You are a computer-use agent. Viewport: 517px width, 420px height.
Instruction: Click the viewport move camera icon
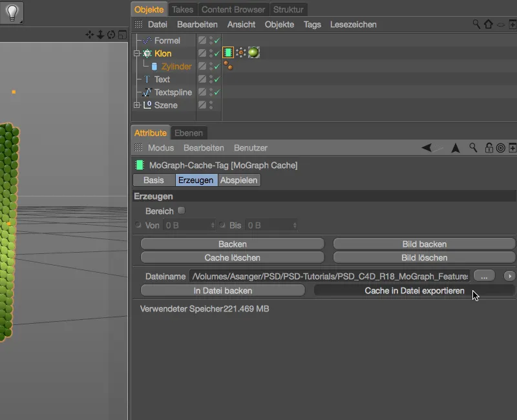(89, 35)
